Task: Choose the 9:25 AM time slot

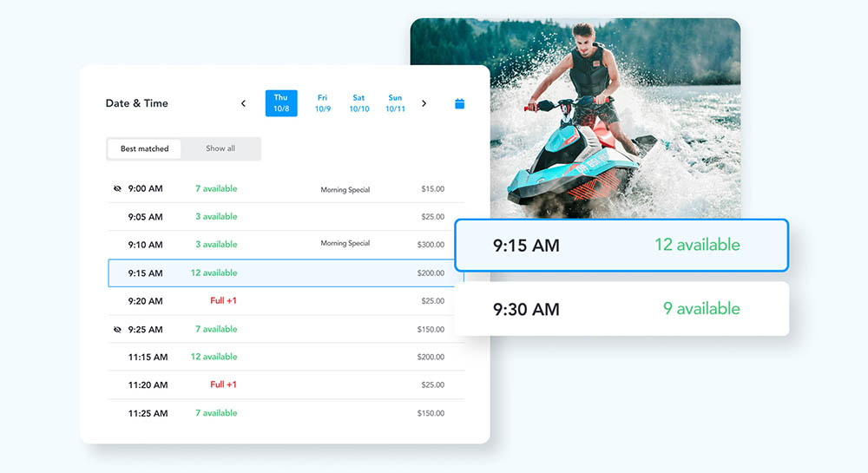Action: point(286,329)
